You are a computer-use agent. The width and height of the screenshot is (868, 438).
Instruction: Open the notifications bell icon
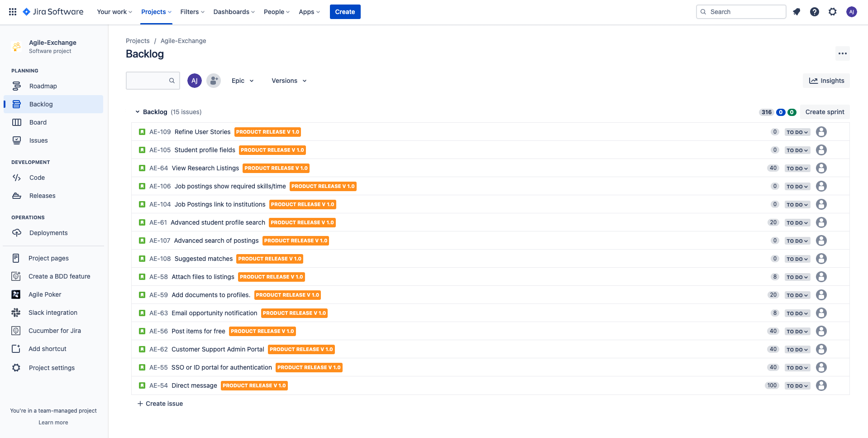pyautogui.click(x=796, y=12)
